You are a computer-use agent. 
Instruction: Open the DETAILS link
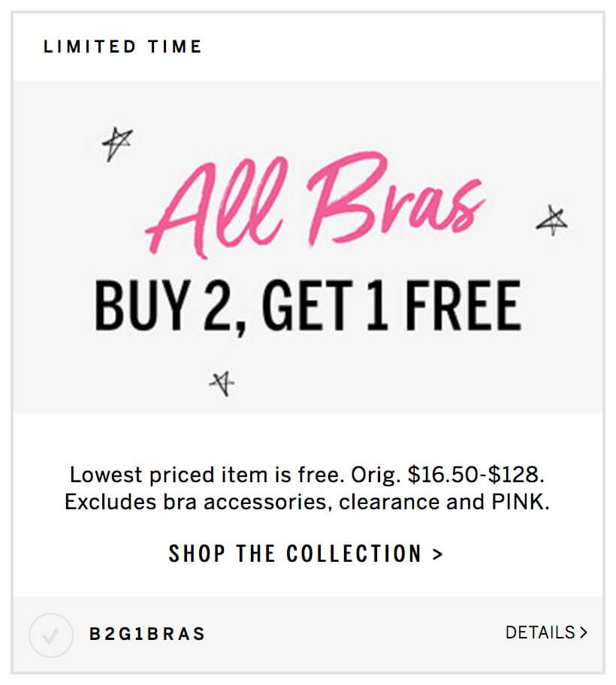point(546,632)
